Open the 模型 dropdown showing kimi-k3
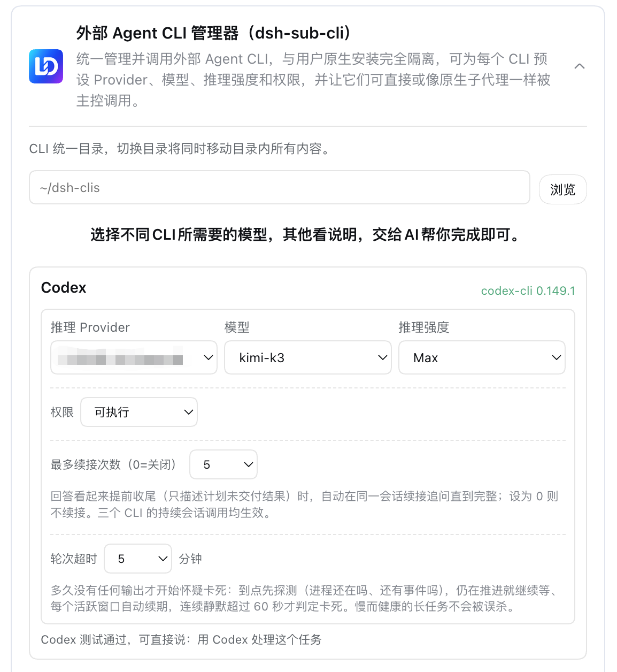This screenshot has height=672, width=617. tap(308, 357)
